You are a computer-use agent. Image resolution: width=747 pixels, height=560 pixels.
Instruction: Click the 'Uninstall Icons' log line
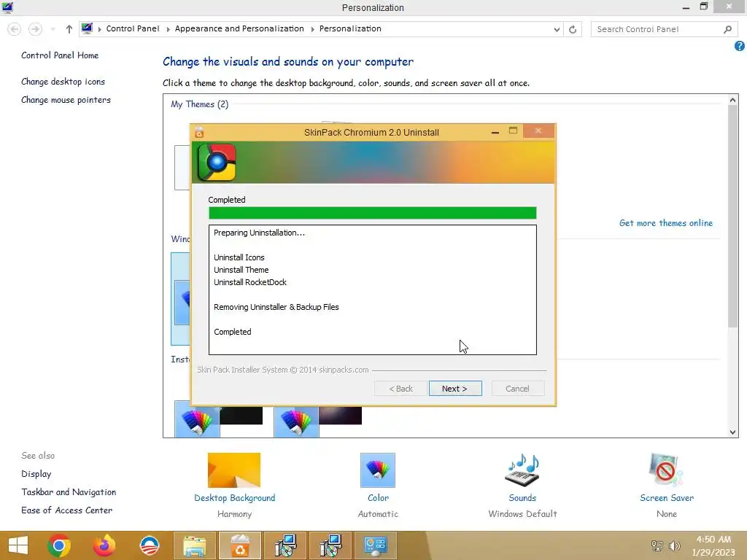point(239,257)
